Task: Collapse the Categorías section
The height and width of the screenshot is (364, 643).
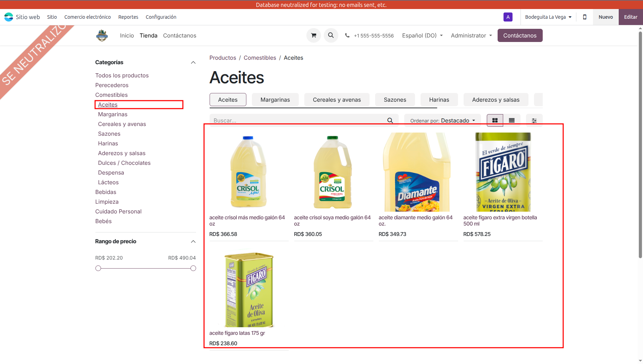Action: tap(193, 62)
